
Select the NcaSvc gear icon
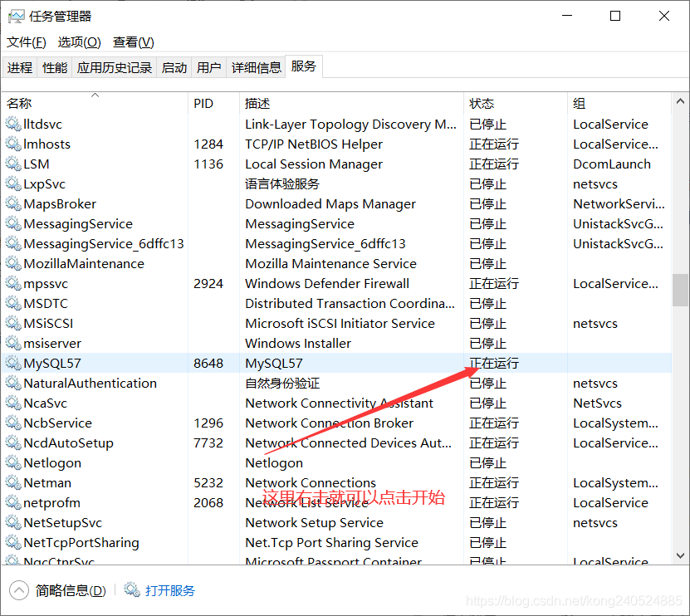[13, 403]
